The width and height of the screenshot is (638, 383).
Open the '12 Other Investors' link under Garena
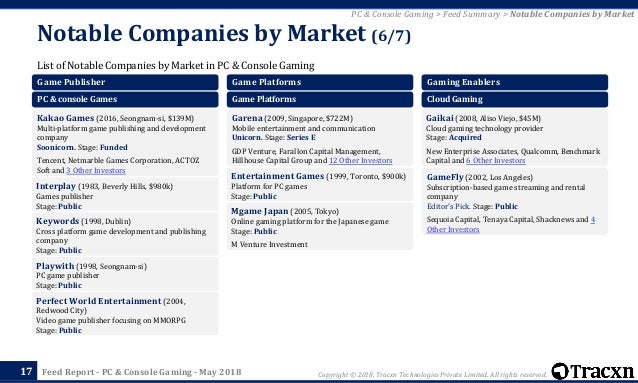(x=361, y=160)
